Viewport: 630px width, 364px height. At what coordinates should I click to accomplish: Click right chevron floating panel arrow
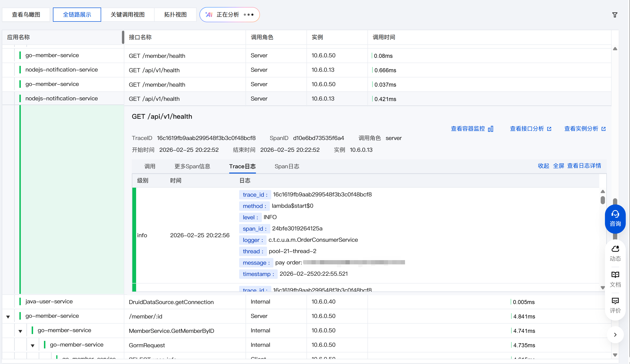(615, 334)
